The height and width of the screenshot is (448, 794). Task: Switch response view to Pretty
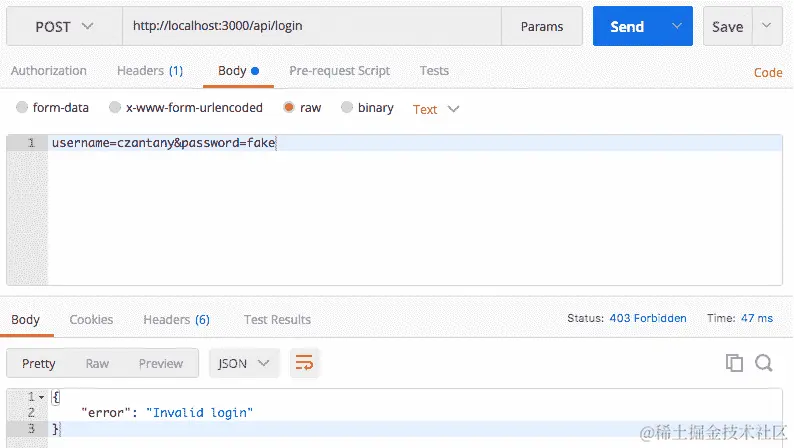(38, 363)
